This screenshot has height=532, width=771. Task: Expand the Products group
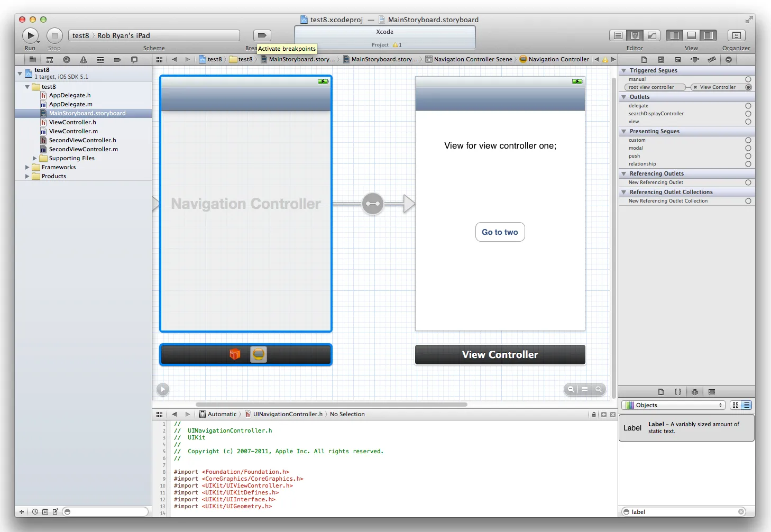(27, 176)
